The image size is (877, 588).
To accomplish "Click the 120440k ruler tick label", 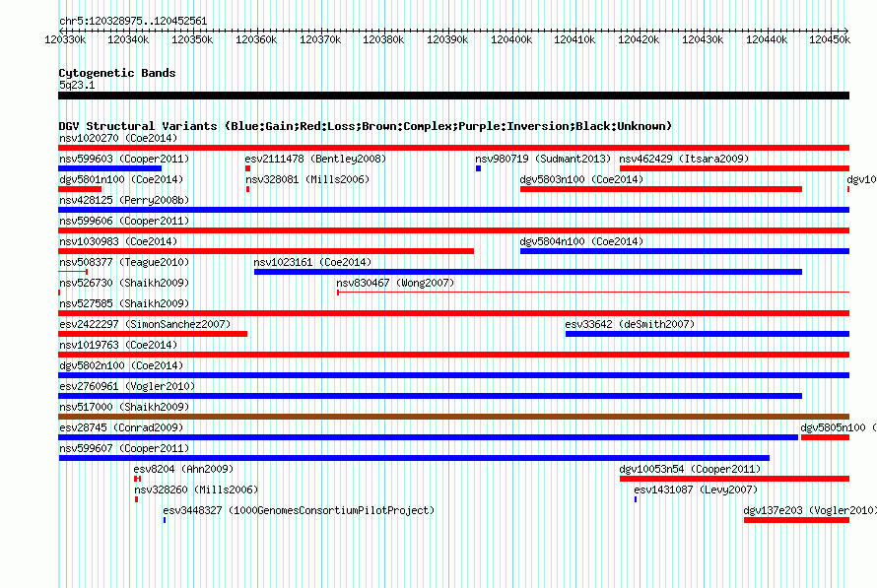I will (767, 39).
